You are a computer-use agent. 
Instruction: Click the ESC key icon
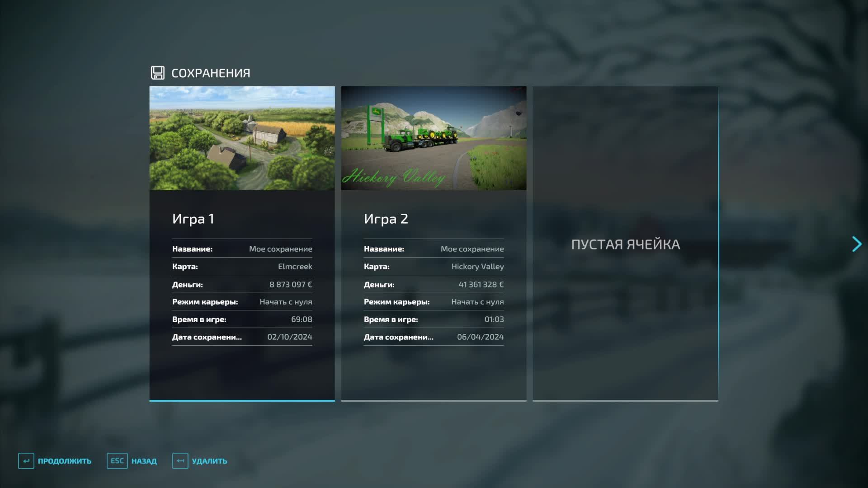click(117, 461)
